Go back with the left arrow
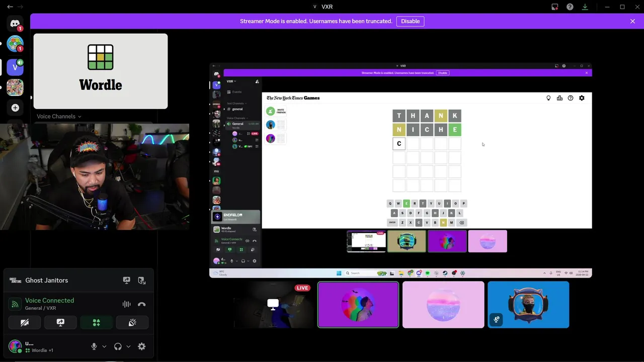644x362 pixels. 10,7
